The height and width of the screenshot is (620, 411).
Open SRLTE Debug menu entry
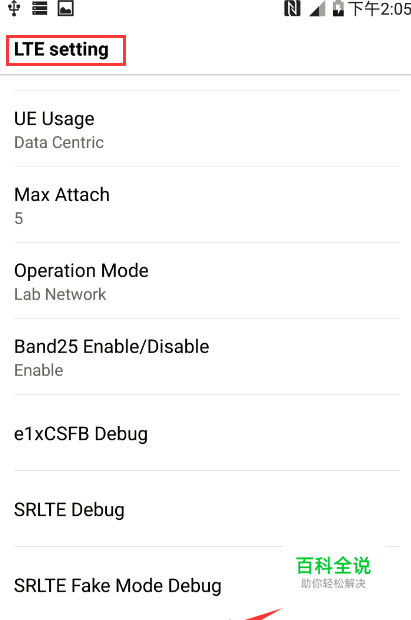coord(207,509)
